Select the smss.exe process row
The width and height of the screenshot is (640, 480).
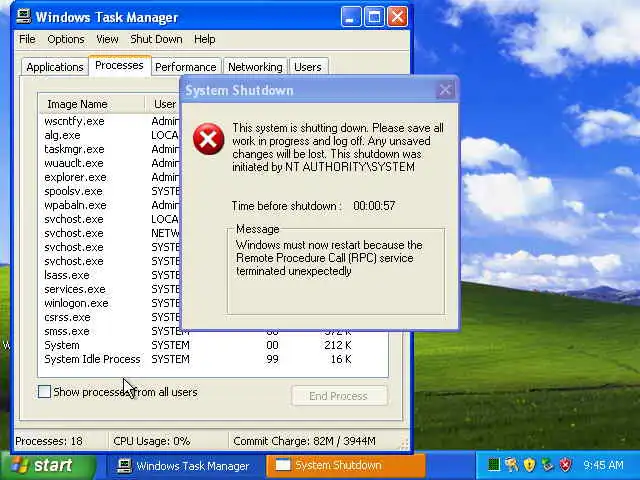point(111,331)
